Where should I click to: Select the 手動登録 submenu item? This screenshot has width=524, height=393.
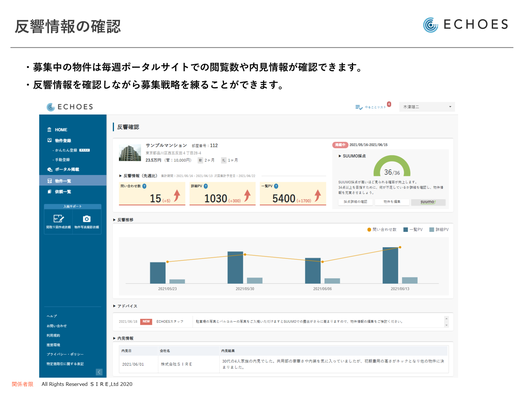[x=61, y=160]
